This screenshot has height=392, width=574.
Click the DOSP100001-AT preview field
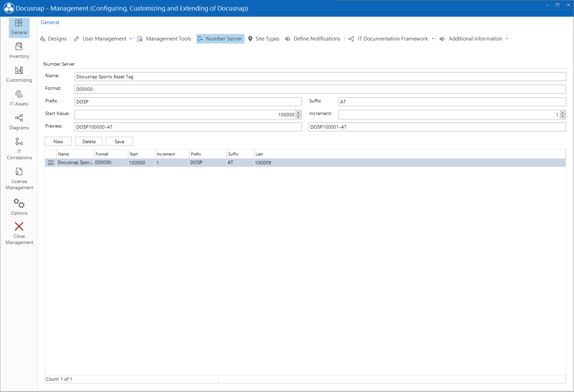437,127
